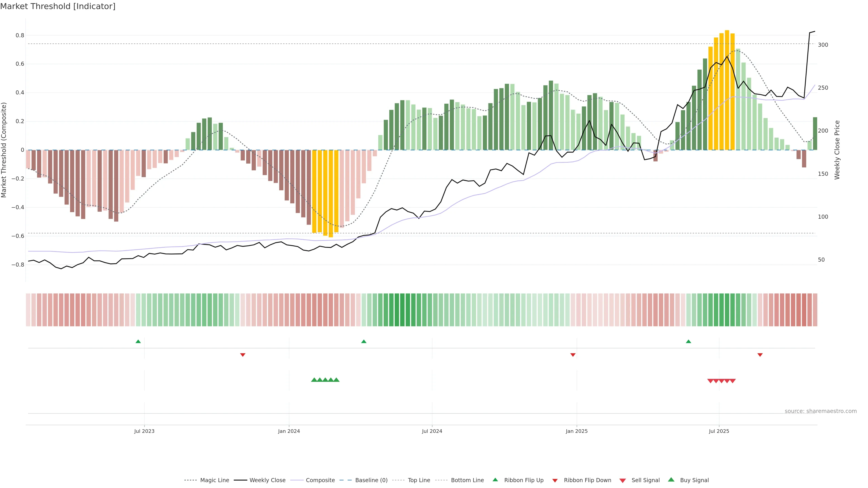The width and height of the screenshot is (868, 488).
Task: Click the green Ribbon Flip Up legend triangle
Action: [x=495, y=480]
